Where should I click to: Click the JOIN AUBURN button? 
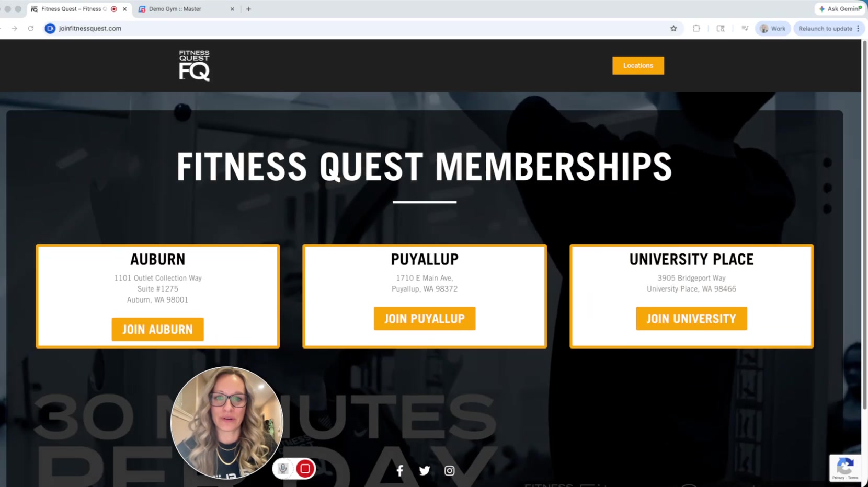pos(157,329)
